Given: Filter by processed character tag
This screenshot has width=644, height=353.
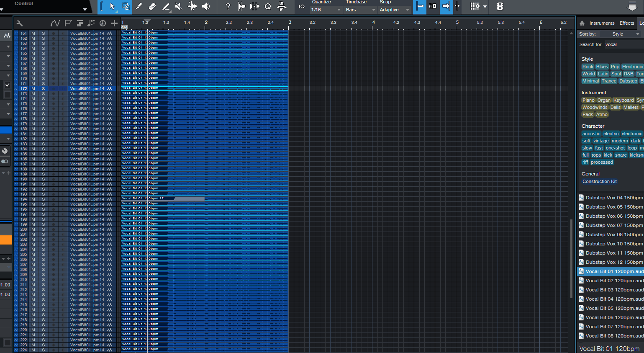Looking at the screenshot, I should [x=602, y=162].
